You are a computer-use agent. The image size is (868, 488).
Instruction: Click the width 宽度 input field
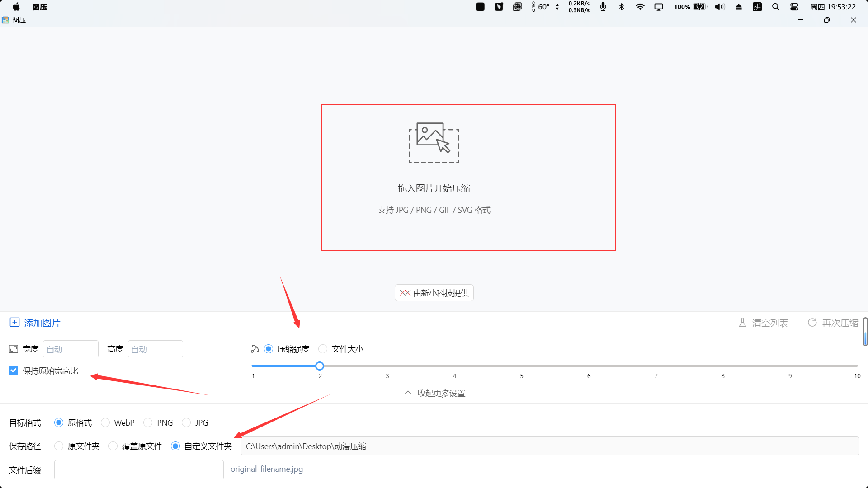[71, 349]
